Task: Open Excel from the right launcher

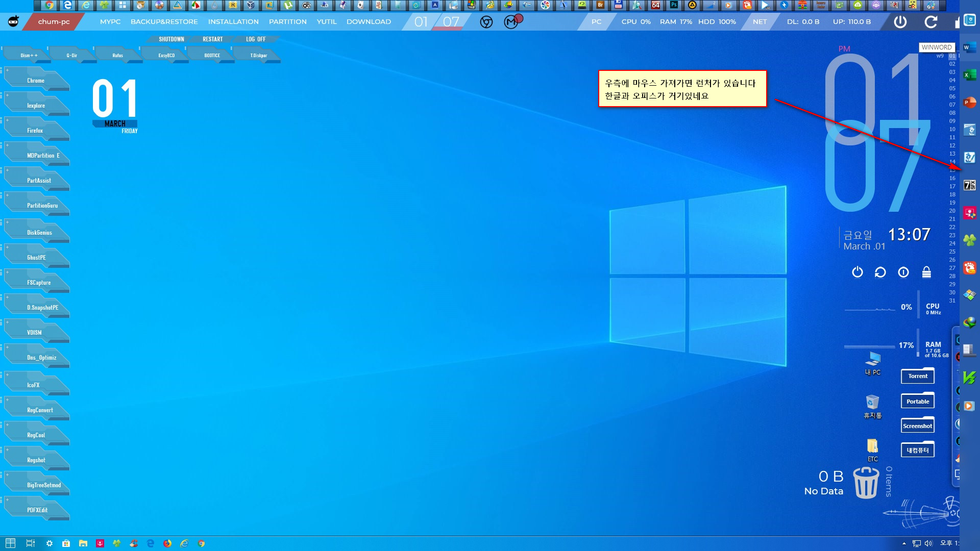Action: coord(969,75)
